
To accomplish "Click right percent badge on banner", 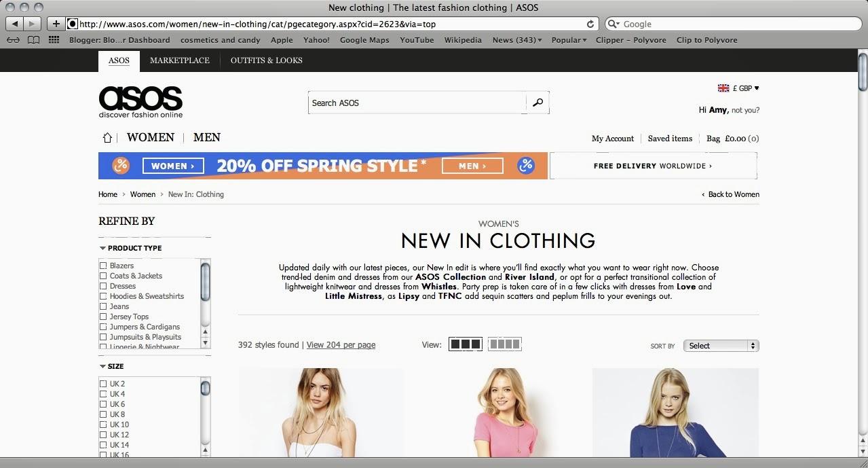I will point(526,165).
